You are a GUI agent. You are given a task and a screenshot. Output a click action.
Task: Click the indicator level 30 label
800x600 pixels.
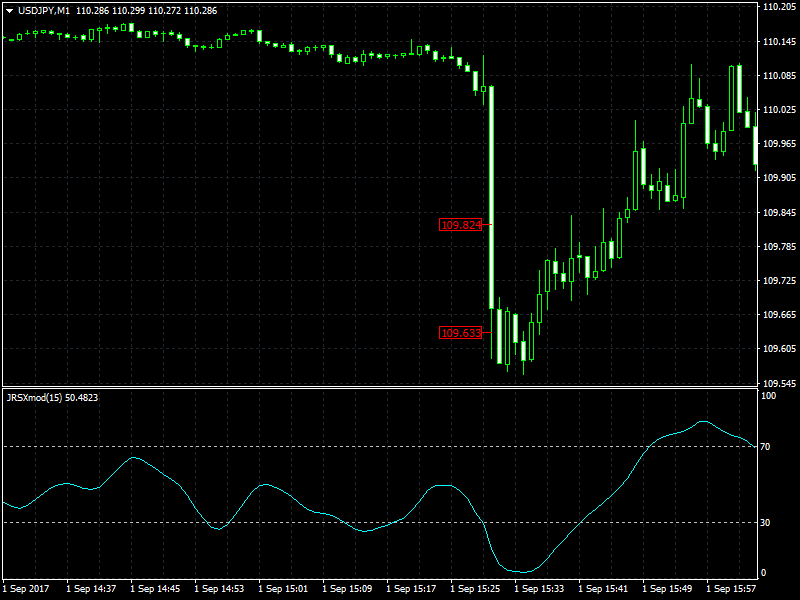(765, 522)
